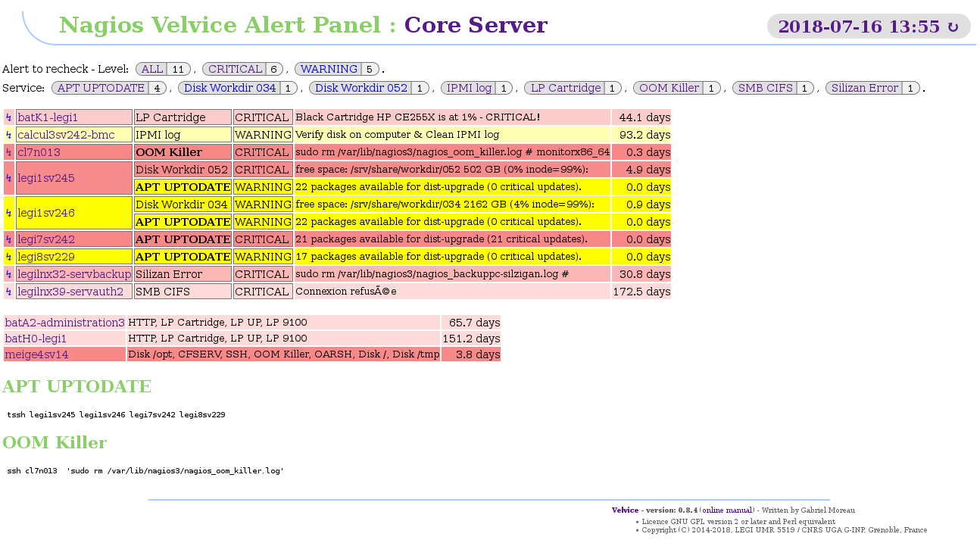Viewport: 980px width, 540px height.
Task: Select the CRITICAL level recheck filter
Action: [235, 69]
